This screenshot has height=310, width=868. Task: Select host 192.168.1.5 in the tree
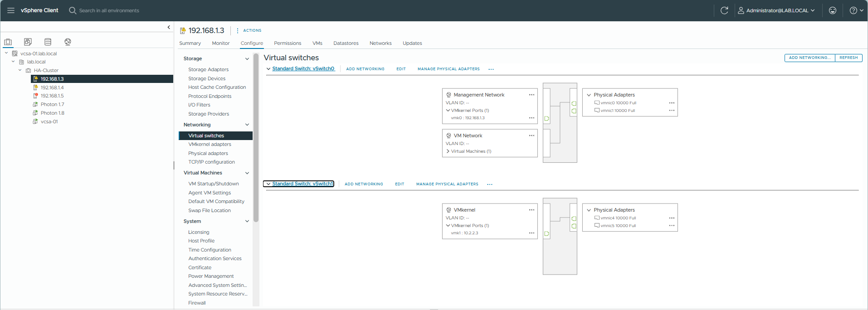point(52,96)
